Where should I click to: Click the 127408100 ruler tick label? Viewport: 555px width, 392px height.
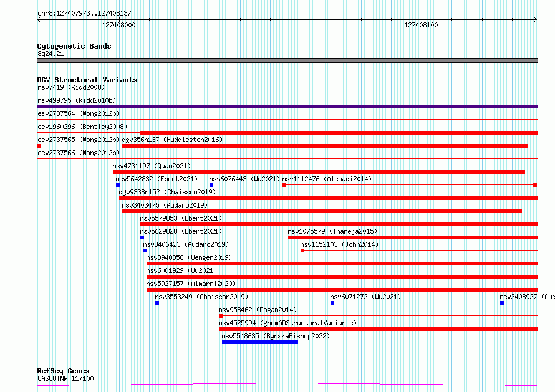pyautogui.click(x=421, y=25)
